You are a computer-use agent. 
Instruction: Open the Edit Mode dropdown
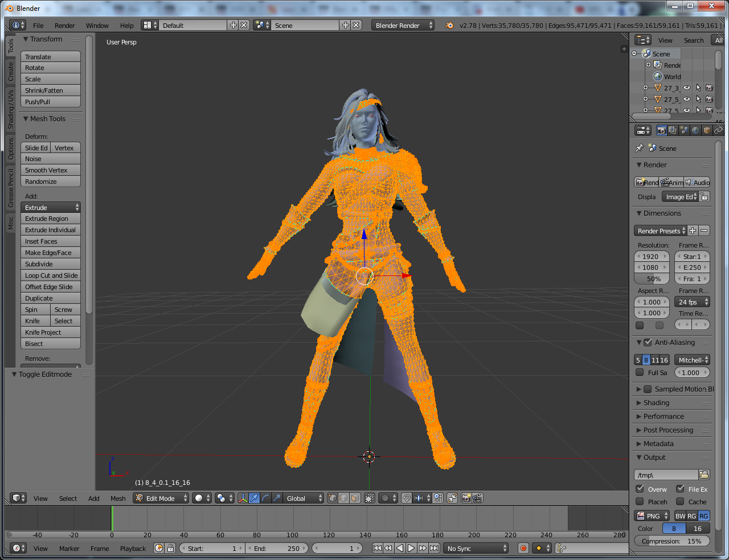[x=161, y=498]
